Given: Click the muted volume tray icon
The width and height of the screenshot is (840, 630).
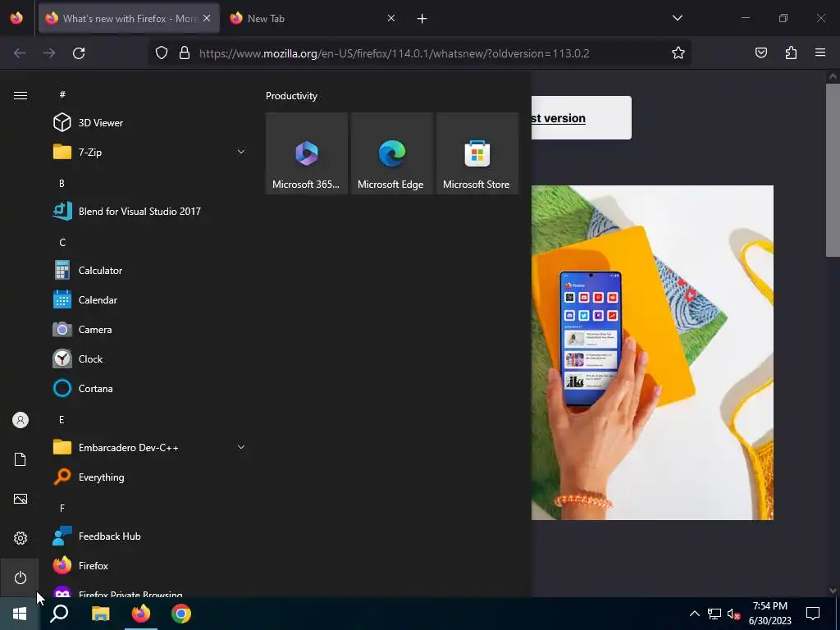Looking at the screenshot, I should [734, 614].
